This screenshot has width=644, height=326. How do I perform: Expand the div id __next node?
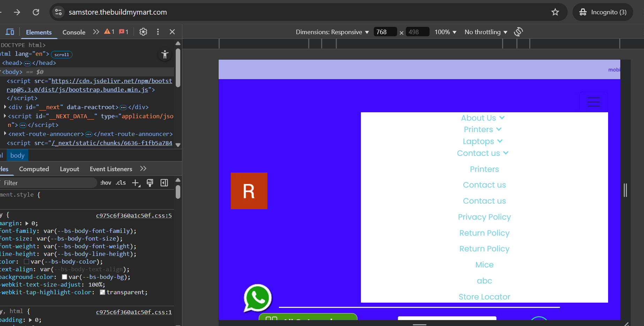tap(5, 107)
